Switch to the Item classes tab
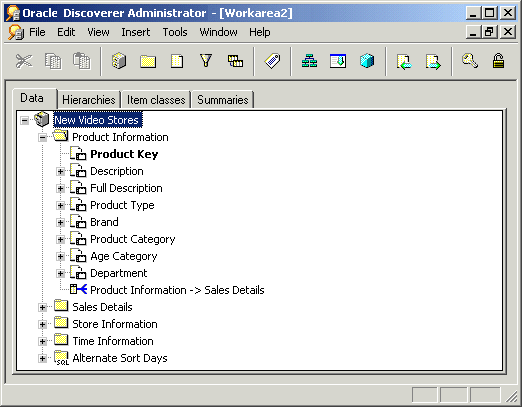 tap(156, 100)
